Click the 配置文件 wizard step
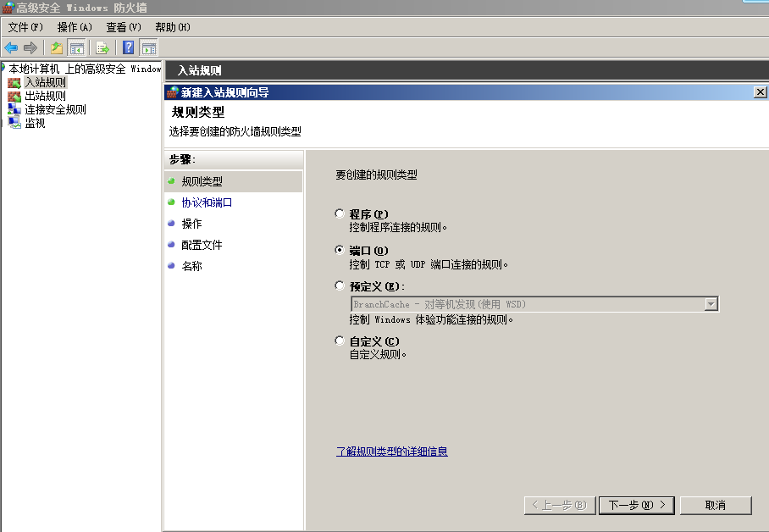This screenshot has width=769, height=532. point(202,245)
